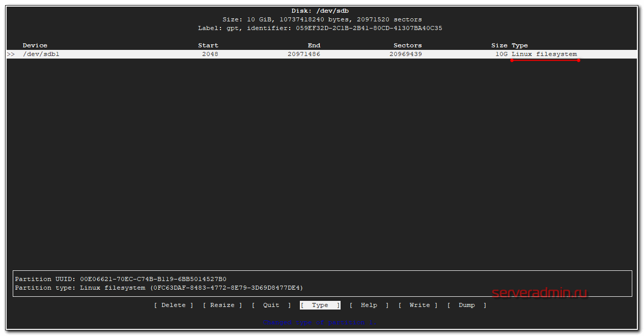Select the Dump menu option

click(467, 305)
